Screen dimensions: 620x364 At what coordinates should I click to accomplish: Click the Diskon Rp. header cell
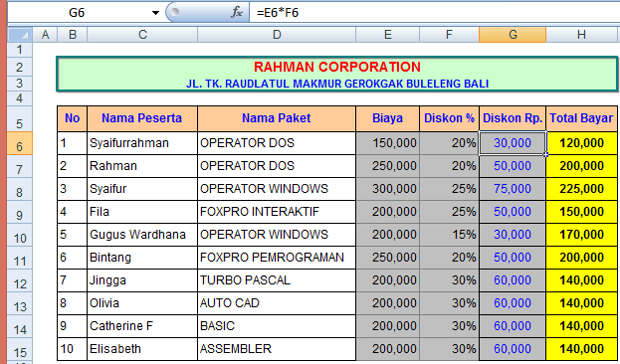point(513,118)
